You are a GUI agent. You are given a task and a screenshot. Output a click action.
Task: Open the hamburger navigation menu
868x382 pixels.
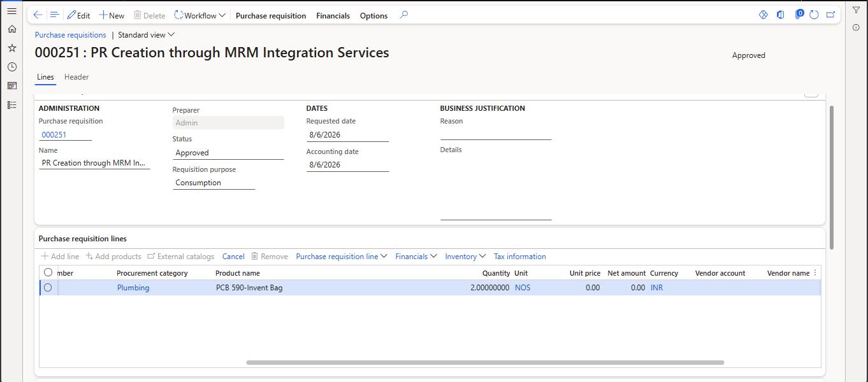[11, 11]
